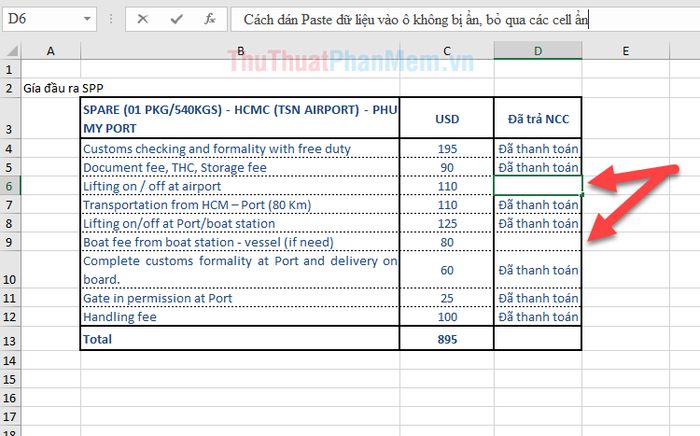Select 'Đã thanh toán' in row 11

click(538, 298)
